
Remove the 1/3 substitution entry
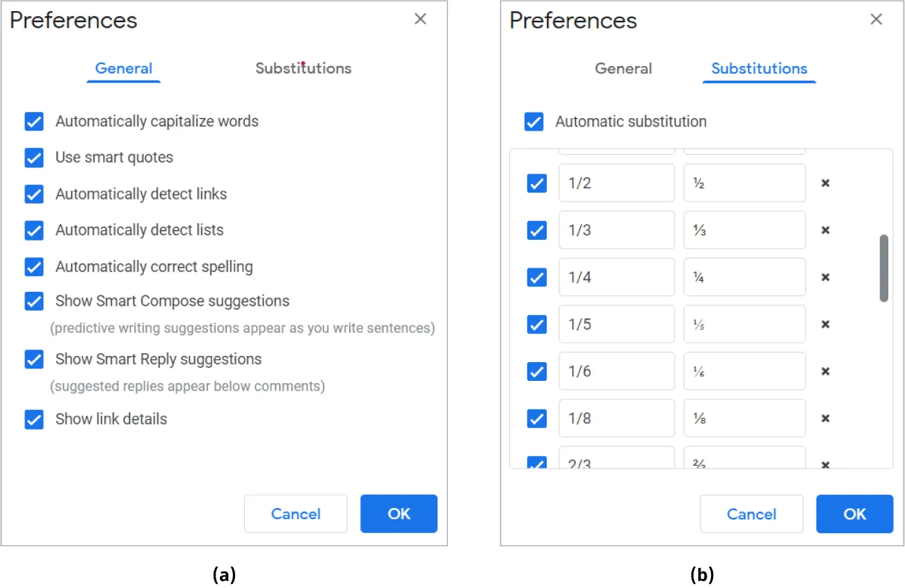825,230
